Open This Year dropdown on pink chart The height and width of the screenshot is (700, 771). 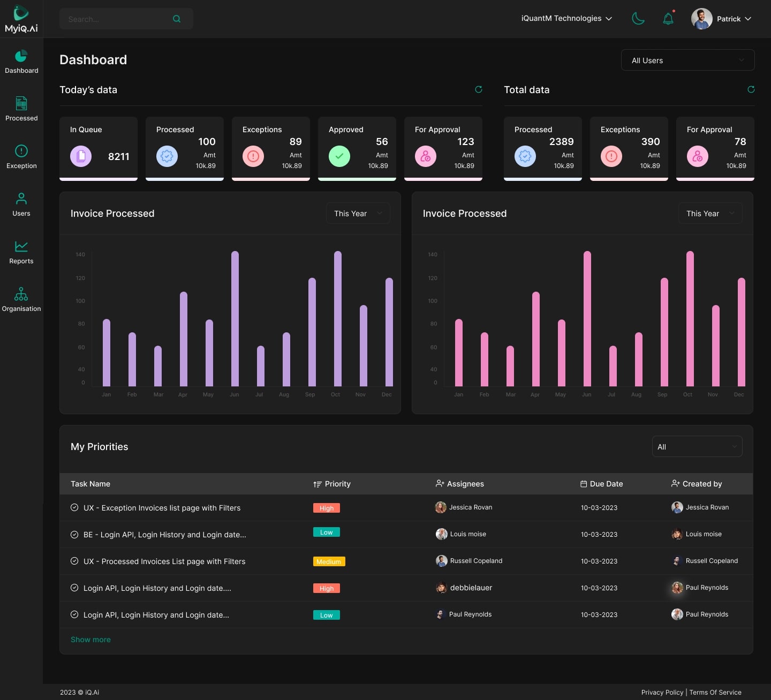tap(710, 213)
